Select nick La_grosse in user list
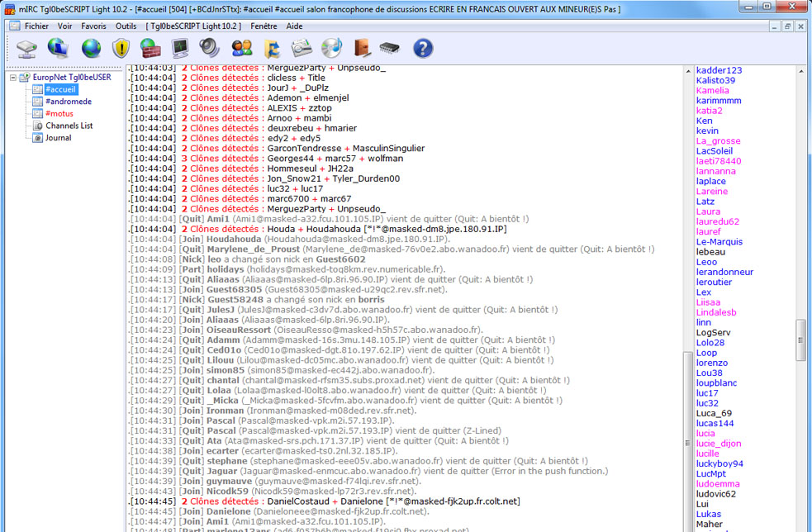 click(718, 141)
